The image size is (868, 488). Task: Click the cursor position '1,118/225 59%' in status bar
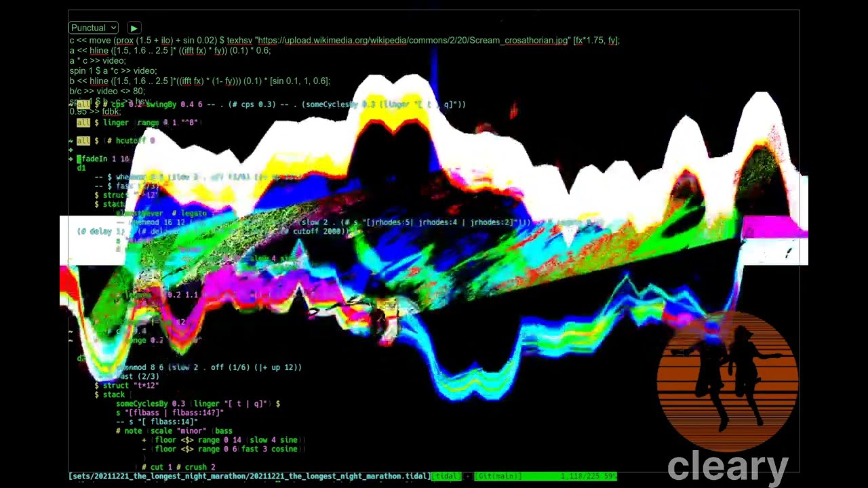pyautogui.click(x=588, y=476)
